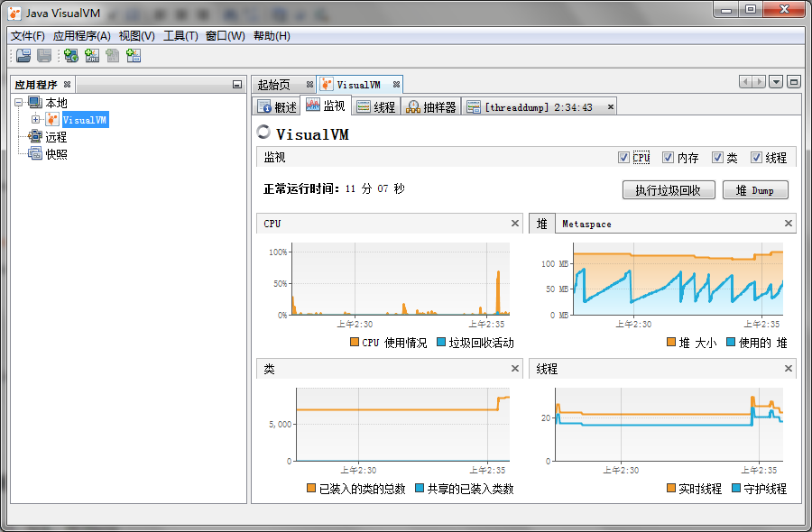This screenshot has height=532, width=812.
Task: Switch to the Metaspace chart tab
Action: (x=586, y=224)
